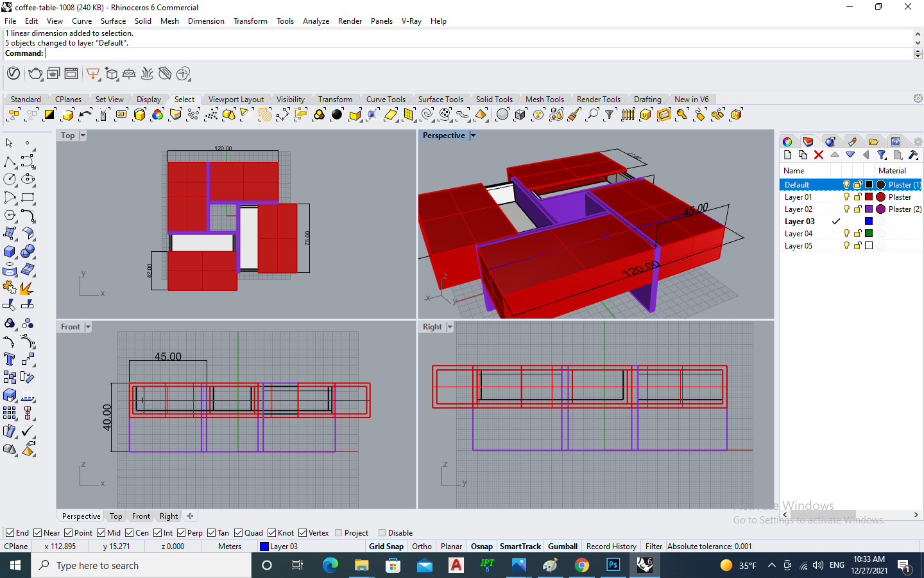This screenshot has width=924, height=578.
Task: Open the Perspective viewport dropdown arrow
Action: (473, 136)
